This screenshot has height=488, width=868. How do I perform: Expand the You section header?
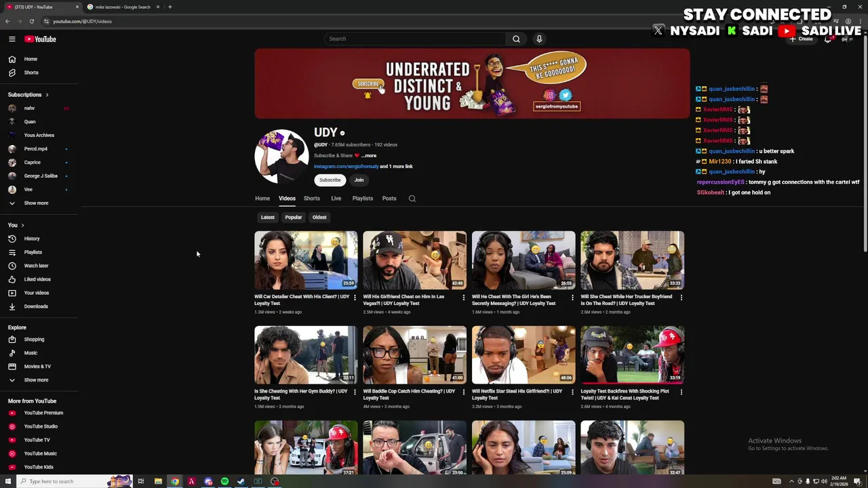[x=16, y=225]
